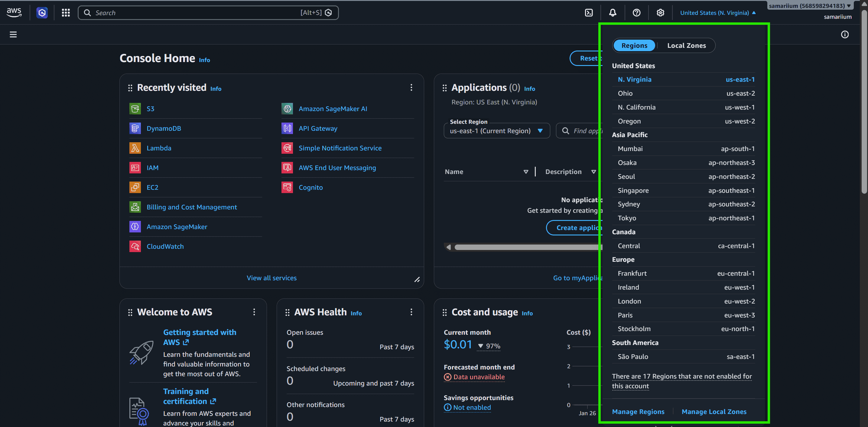Select the São Paulo sa-east-1 region
Viewport: 868px width, 427px height.
coord(683,356)
